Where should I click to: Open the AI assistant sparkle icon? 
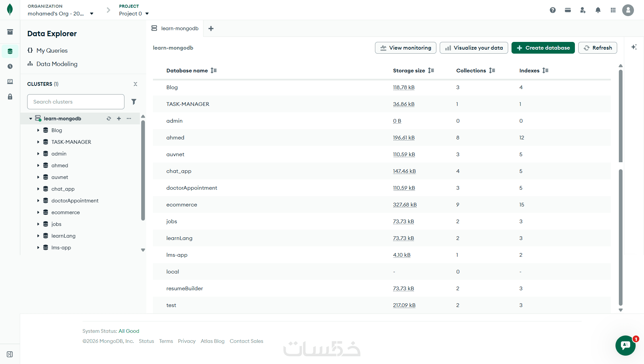tap(634, 47)
